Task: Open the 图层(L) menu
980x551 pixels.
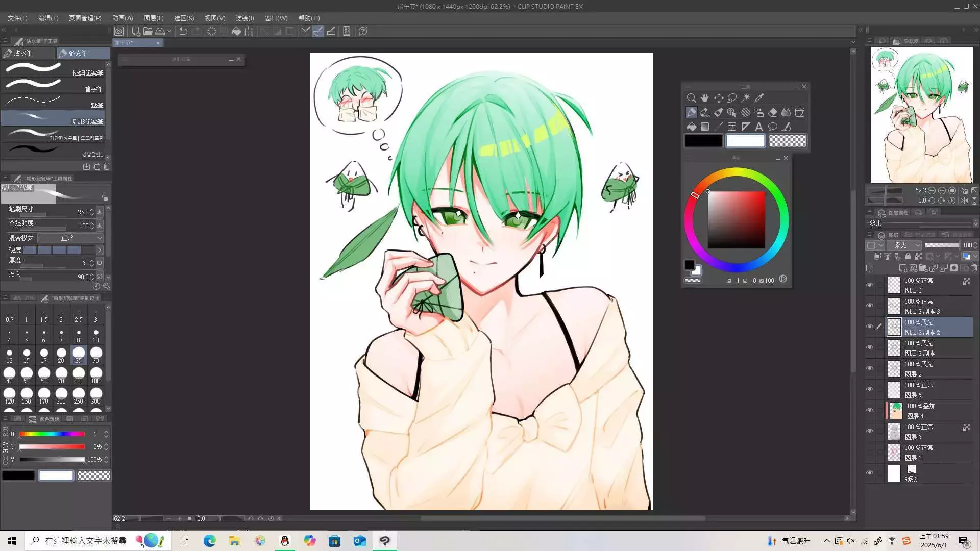Action: [153, 18]
